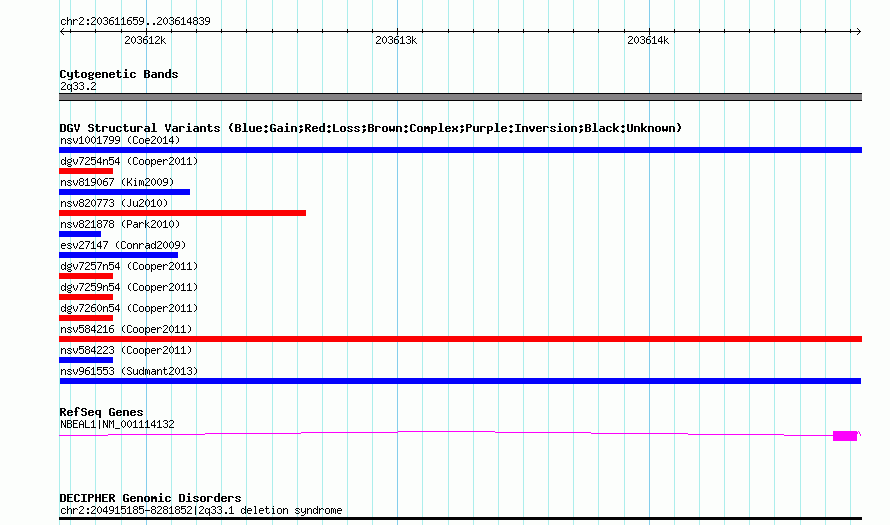Click the 203613k ruler mark
Viewport: 890px width, 525px height.
pos(396,40)
